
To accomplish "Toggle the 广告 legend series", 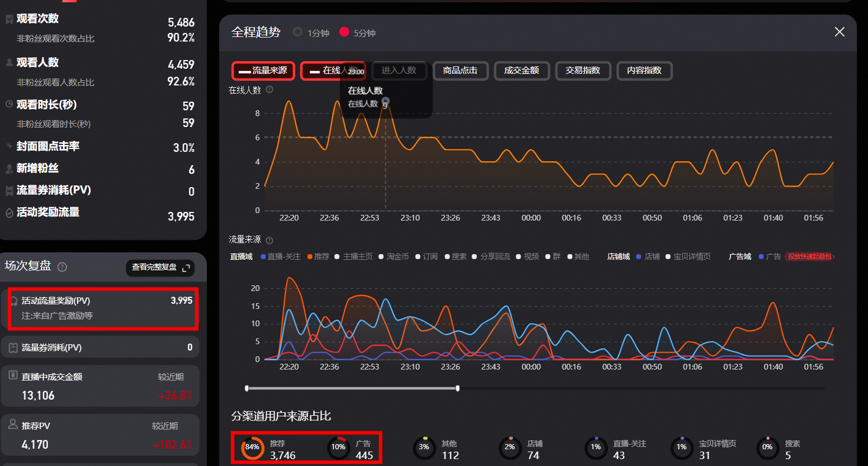I will click(770, 256).
